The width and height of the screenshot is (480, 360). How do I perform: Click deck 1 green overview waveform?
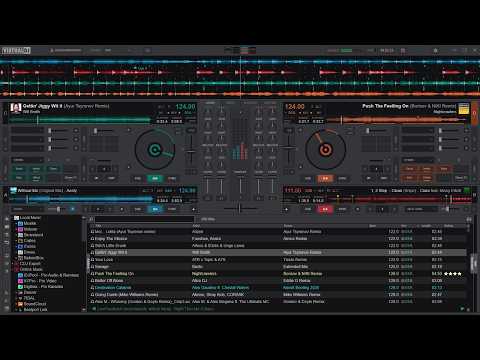pyautogui.click(x=80, y=120)
